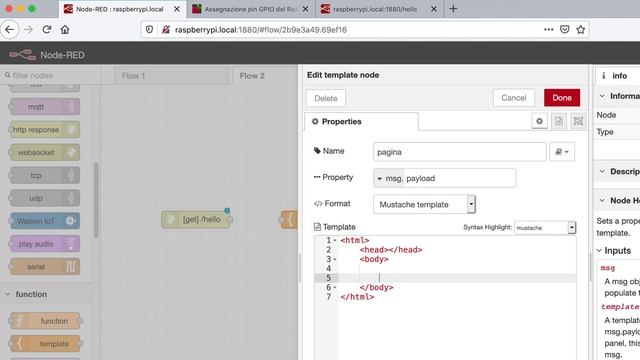640x360 pixels.
Task: Click the palette vertical scrollbar
Action: click(96, 200)
